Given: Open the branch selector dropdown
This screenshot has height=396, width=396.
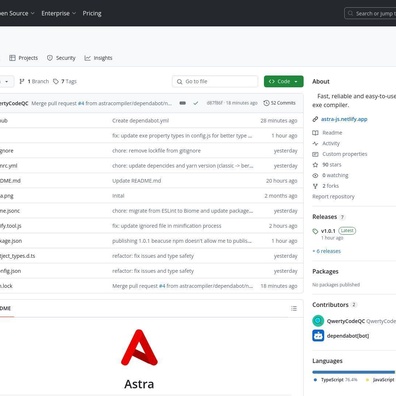Looking at the screenshot, I should (7, 81).
